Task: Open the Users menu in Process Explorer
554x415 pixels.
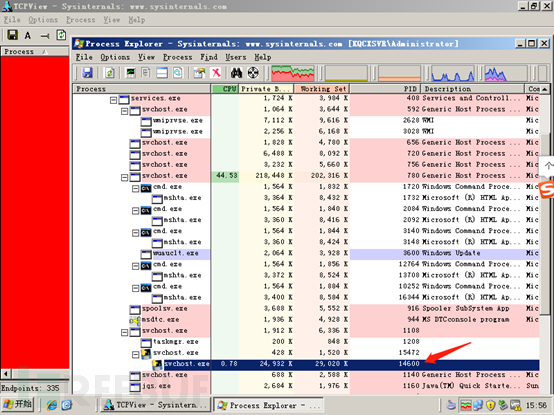Action: point(236,57)
